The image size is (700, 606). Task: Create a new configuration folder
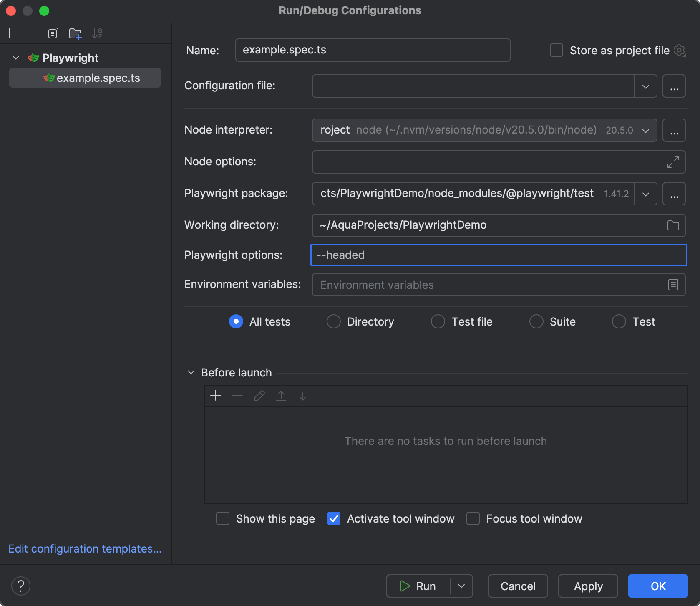click(75, 33)
